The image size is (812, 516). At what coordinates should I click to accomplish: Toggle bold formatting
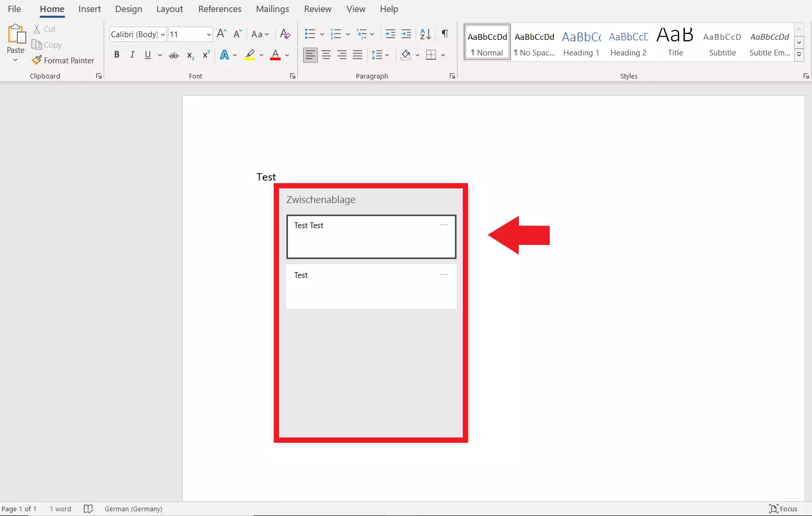point(117,54)
